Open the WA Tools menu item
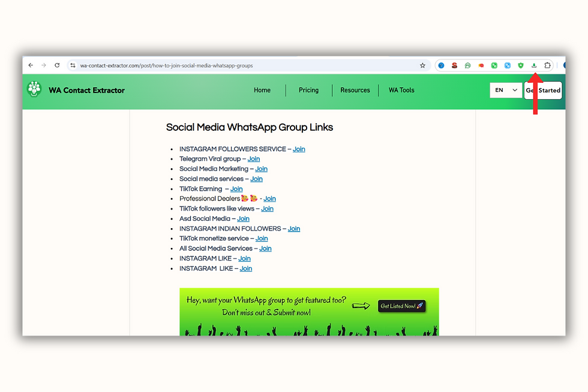Image resolution: width=588 pixels, height=392 pixels. pos(401,90)
